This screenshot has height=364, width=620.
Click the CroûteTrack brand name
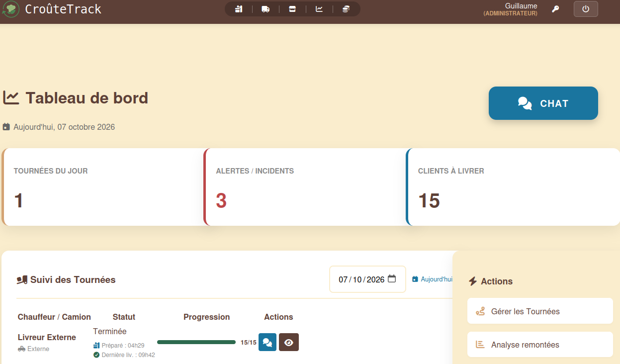point(63,9)
